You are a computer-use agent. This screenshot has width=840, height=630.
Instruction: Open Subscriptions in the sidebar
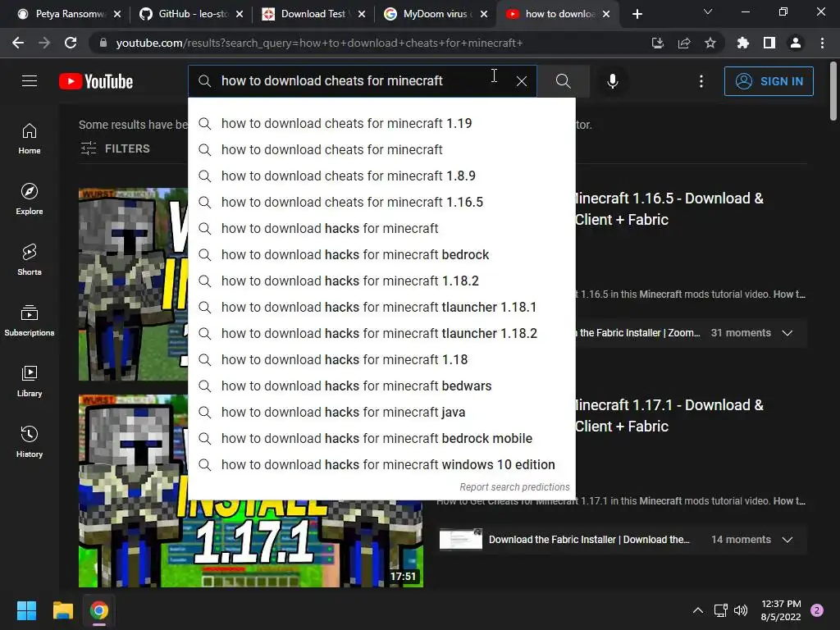pos(30,321)
